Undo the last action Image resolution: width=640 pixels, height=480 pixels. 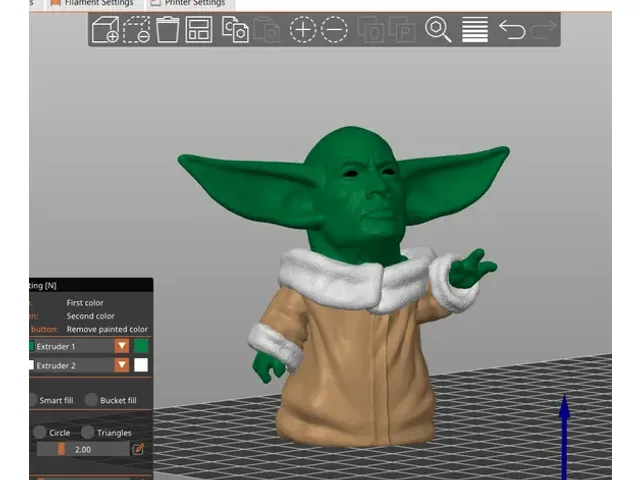pos(512,29)
